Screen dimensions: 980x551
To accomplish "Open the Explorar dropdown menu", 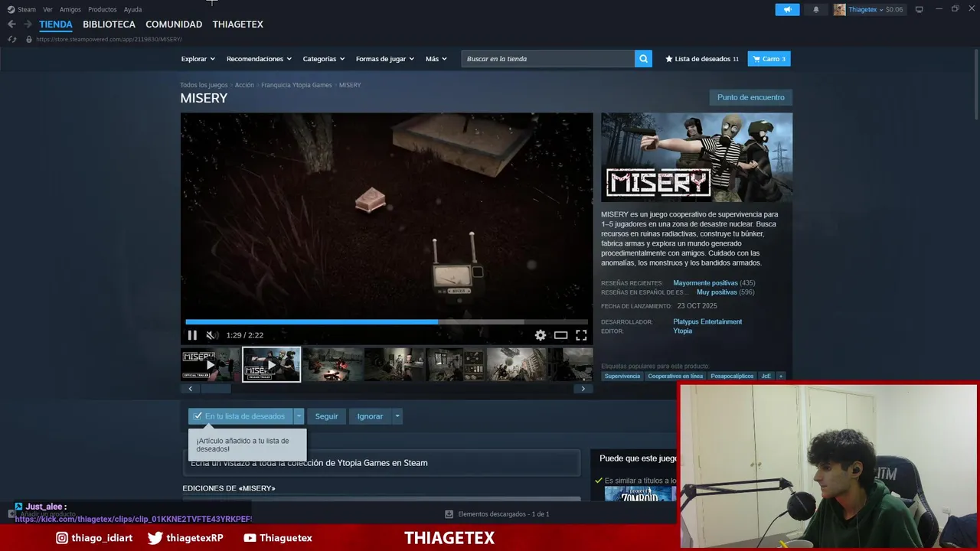I will tap(198, 59).
